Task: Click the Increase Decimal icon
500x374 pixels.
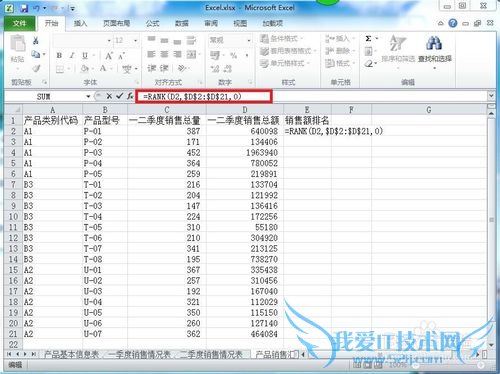Action: click(x=215, y=69)
